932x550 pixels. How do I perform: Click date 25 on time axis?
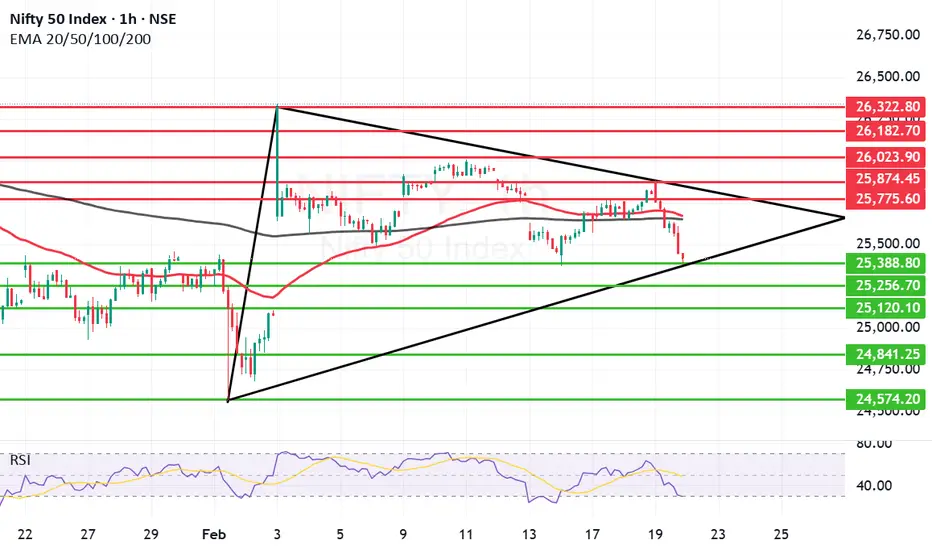point(781,535)
